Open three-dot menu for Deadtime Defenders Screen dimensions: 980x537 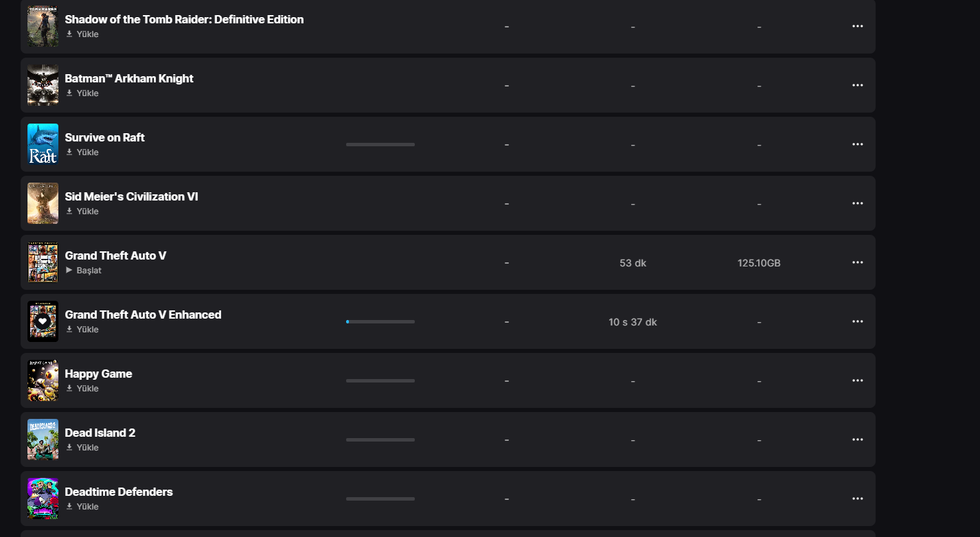tap(857, 499)
